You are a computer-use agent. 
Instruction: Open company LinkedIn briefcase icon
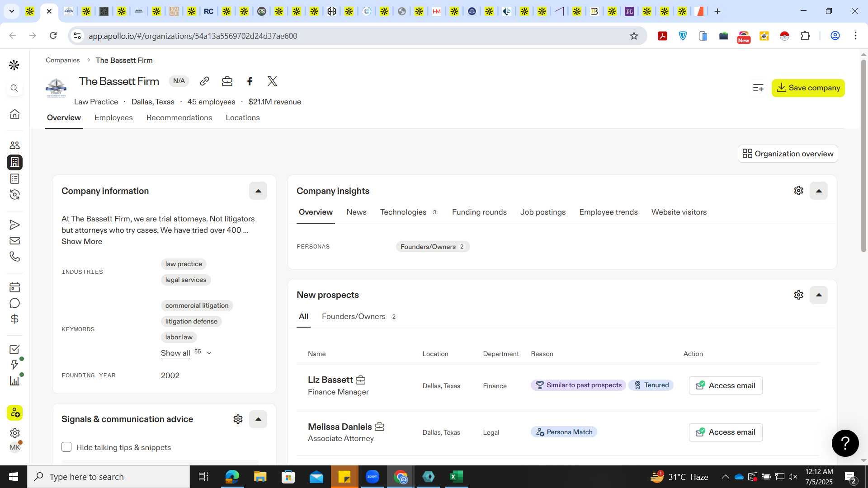pos(227,81)
